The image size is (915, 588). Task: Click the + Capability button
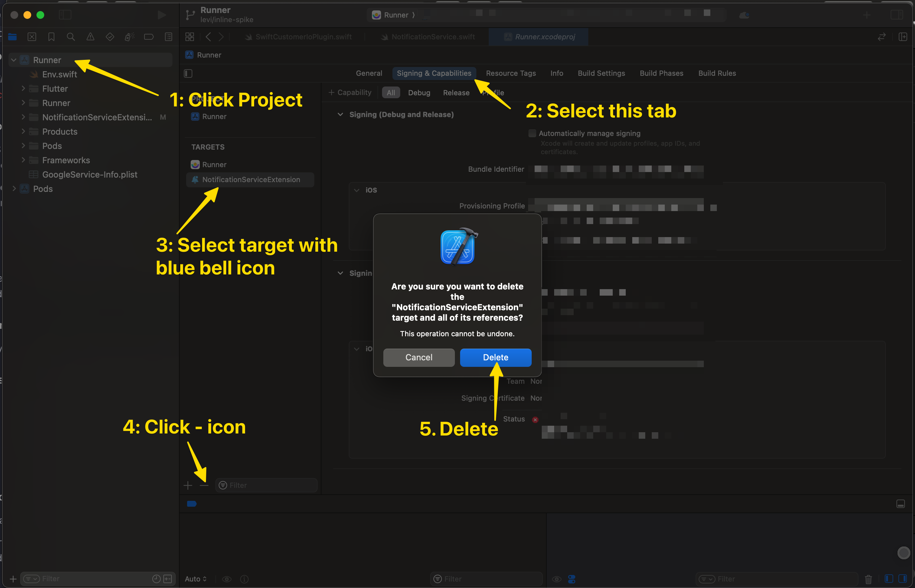coord(349,92)
